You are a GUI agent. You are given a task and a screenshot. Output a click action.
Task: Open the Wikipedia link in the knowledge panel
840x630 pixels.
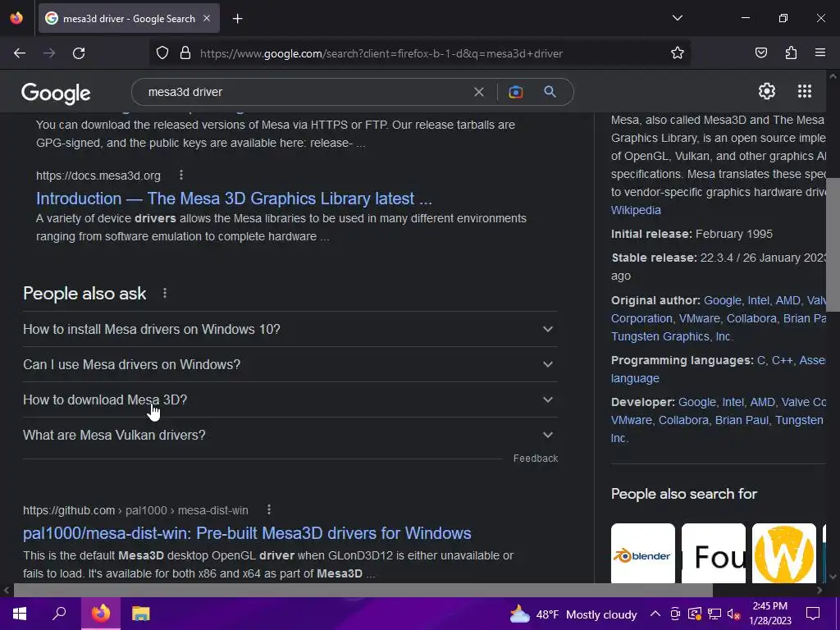636,210
